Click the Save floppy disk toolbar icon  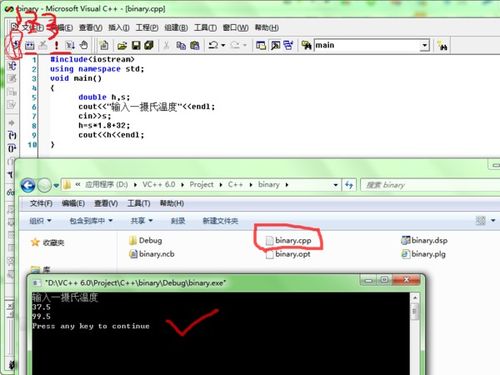coord(136,45)
